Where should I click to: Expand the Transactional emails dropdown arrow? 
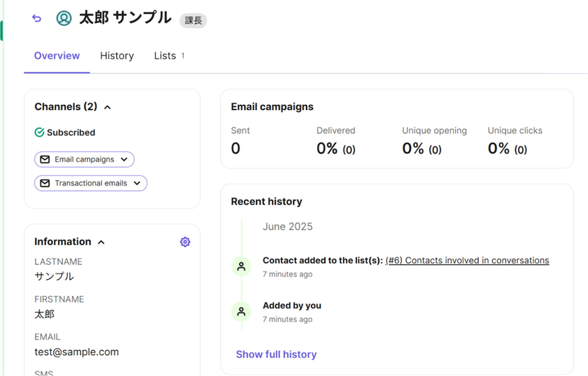(137, 183)
